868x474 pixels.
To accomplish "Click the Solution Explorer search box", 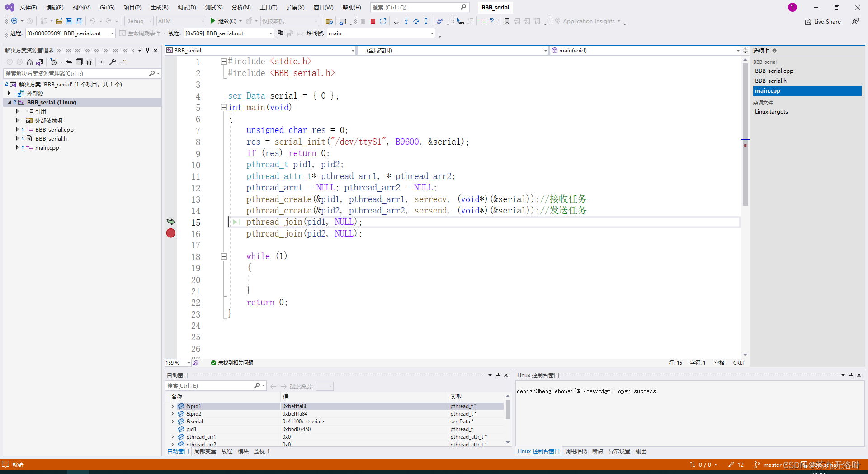I will [77, 73].
